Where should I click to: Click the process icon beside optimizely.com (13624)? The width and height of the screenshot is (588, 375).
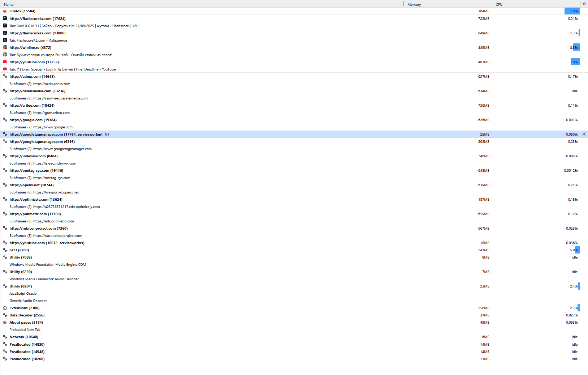coord(5,199)
